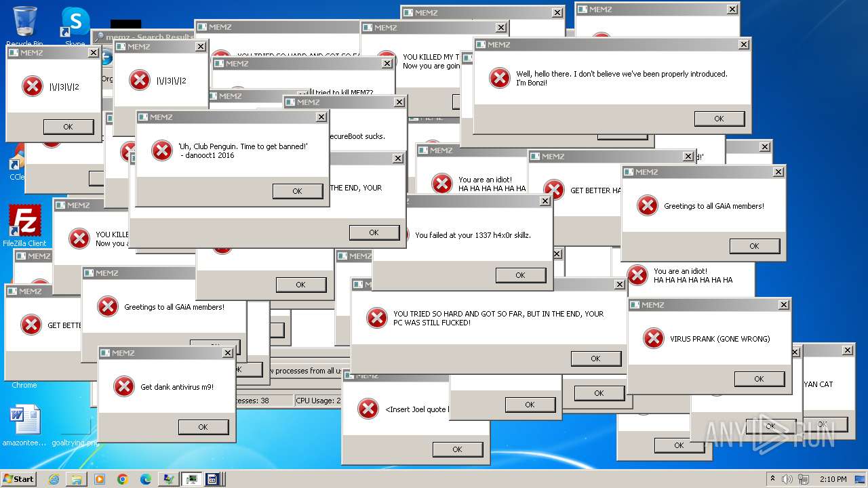The height and width of the screenshot is (488, 868).
Task: Close the Club Penguin MEMZ dialog
Action: point(321,117)
